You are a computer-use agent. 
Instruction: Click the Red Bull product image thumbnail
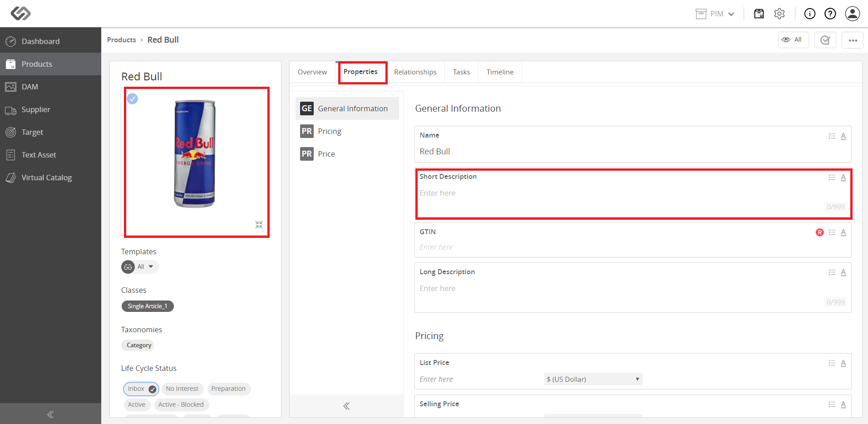tap(195, 153)
